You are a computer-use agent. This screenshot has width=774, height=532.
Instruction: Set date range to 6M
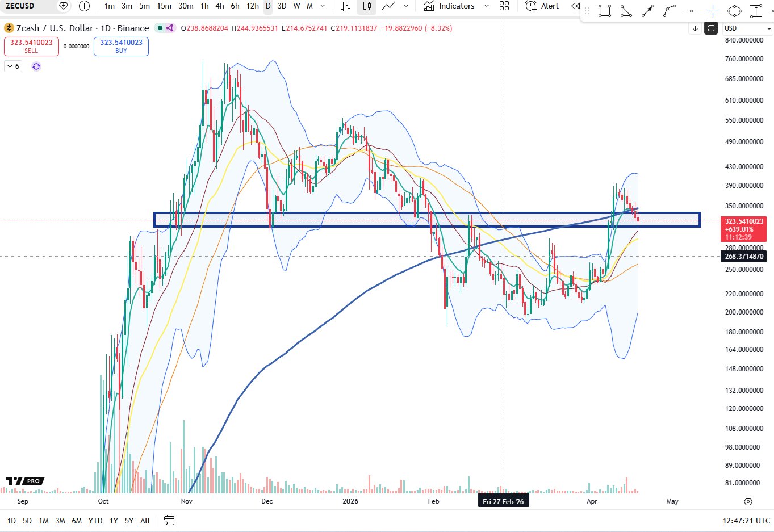click(77, 521)
